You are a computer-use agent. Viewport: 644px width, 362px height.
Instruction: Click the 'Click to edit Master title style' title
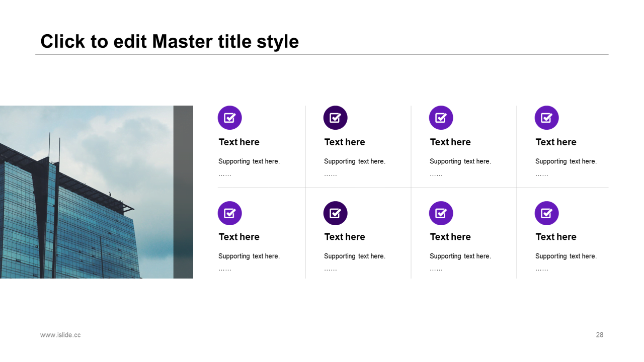click(x=170, y=41)
